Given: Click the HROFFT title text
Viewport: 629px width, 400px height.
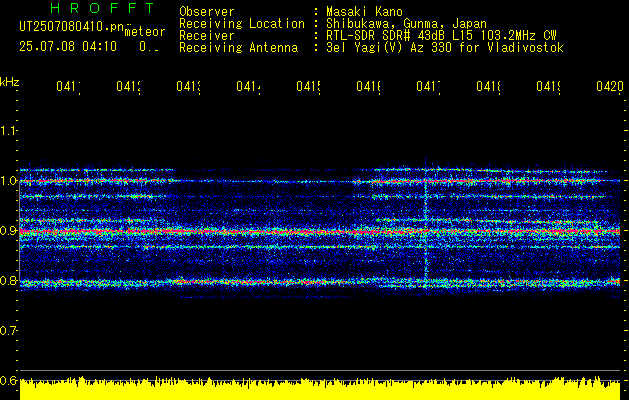Looking at the screenshot, I should coord(103,8).
